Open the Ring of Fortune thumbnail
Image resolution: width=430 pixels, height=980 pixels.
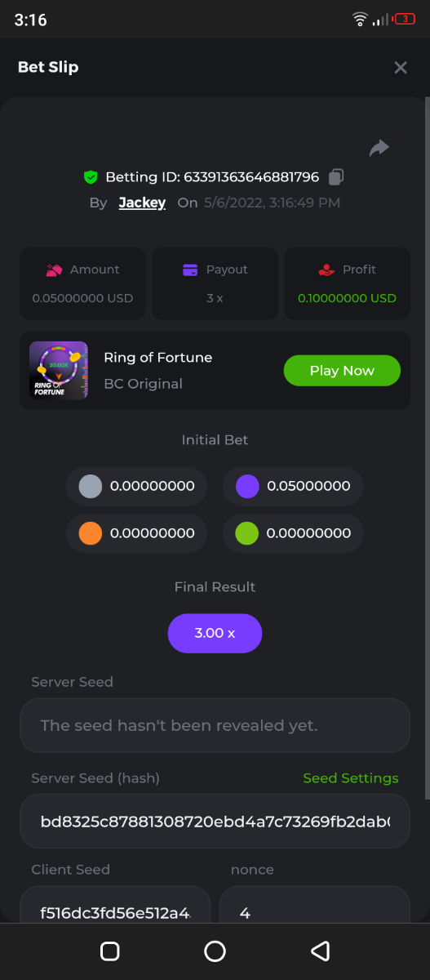tap(59, 371)
